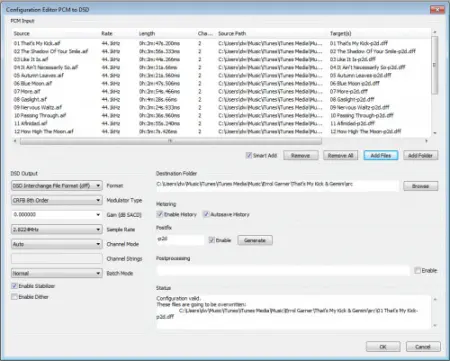Toggle Enable Stabilizer checkbox
The height and width of the screenshot is (361, 450).
(x=14, y=286)
